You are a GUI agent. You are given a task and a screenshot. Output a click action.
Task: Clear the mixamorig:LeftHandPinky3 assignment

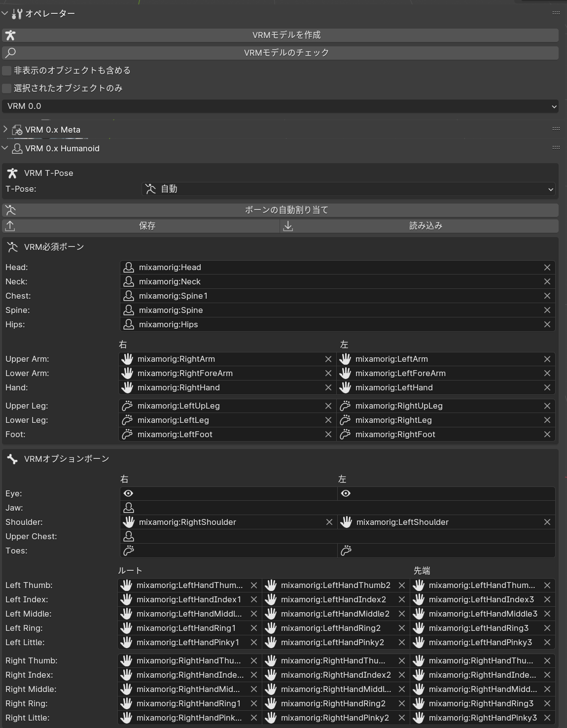547,642
